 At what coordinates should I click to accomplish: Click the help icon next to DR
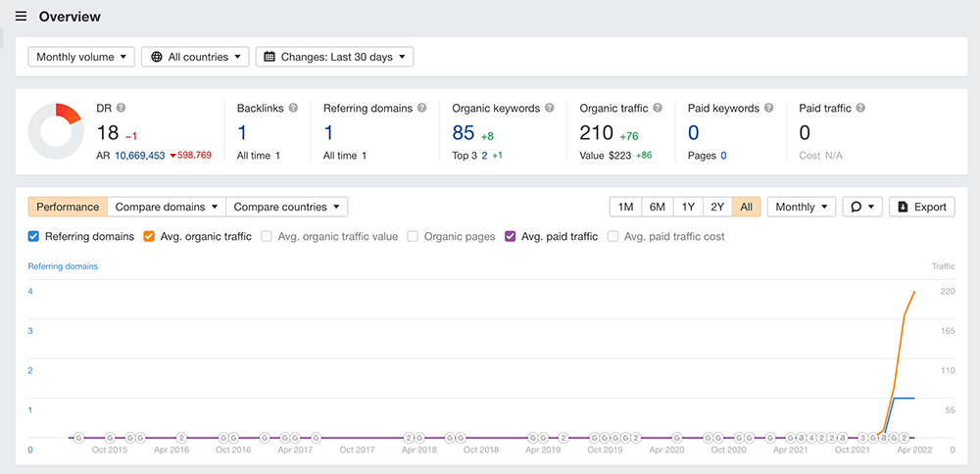tap(122, 109)
